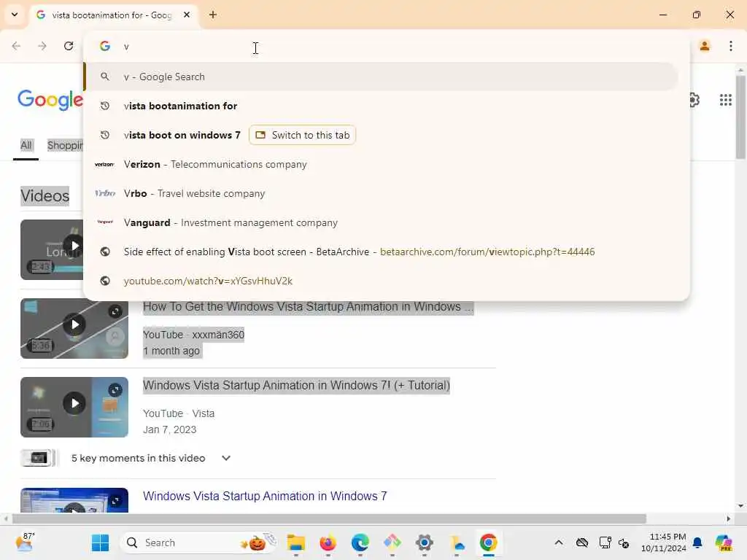Image resolution: width=747 pixels, height=560 pixels.
Task: Select the vista bootanimation for Google tab
Action: coord(113,15)
